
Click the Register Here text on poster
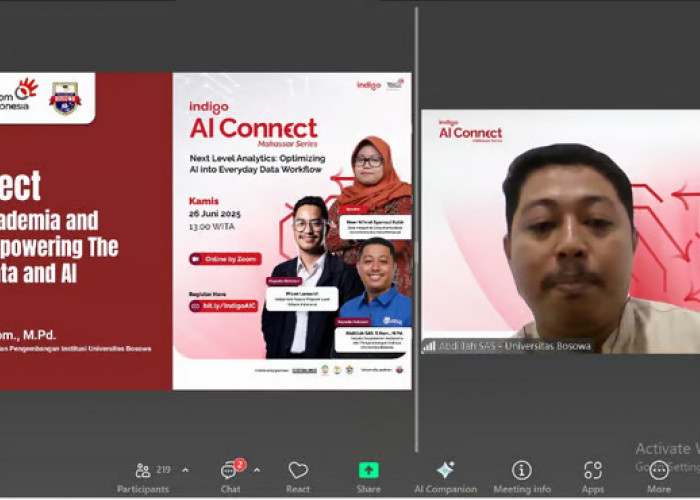click(207, 294)
